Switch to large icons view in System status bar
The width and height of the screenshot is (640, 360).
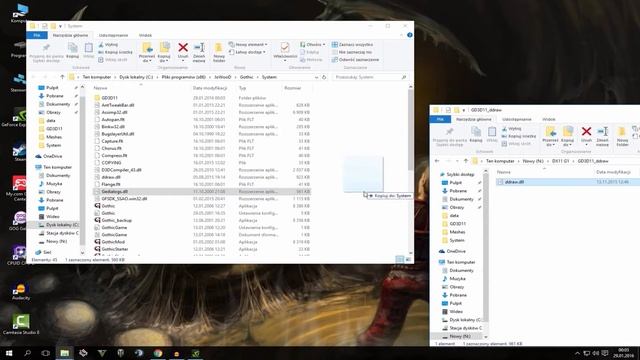click(408, 259)
